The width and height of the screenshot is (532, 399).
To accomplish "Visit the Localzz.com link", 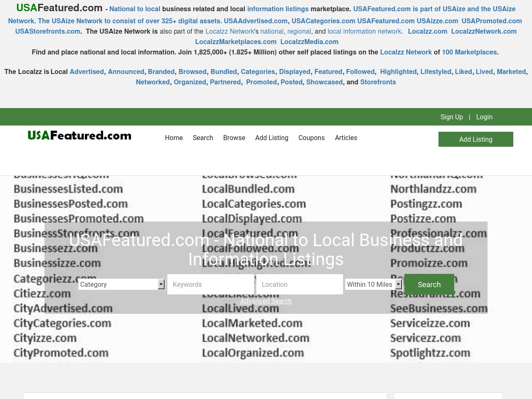I will [428, 31].
